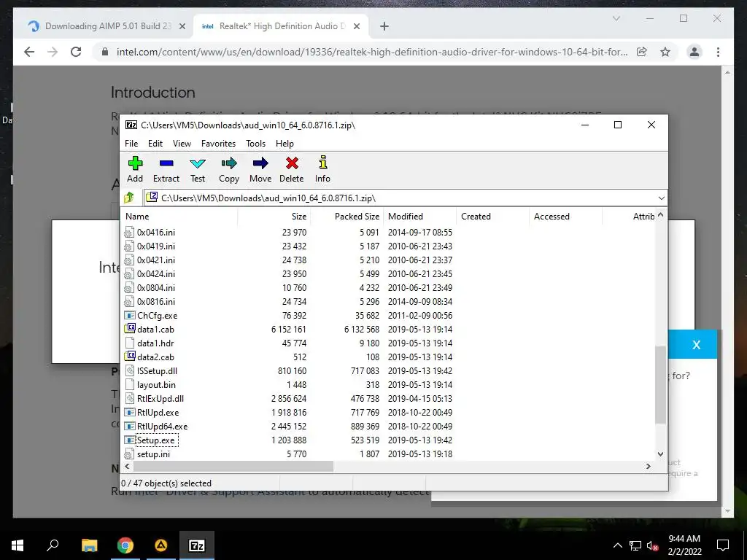Screen dimensions: 747x560
Task: Open the Info toolbar button
Action: (322, 169)
